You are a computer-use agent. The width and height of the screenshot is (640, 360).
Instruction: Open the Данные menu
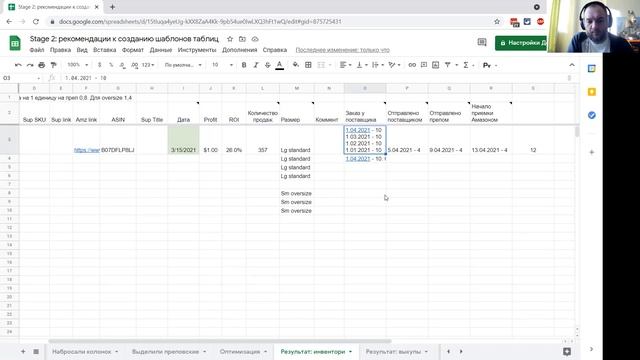click(x=161, y=50)
